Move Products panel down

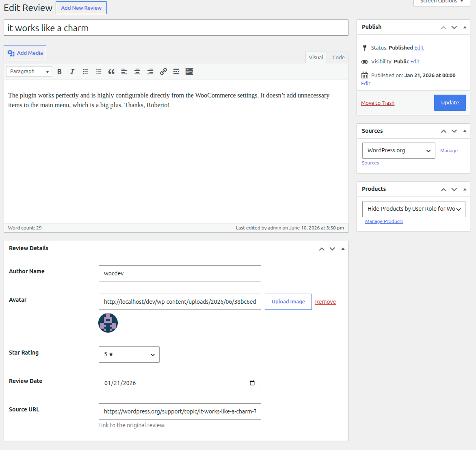click(454, 190)
